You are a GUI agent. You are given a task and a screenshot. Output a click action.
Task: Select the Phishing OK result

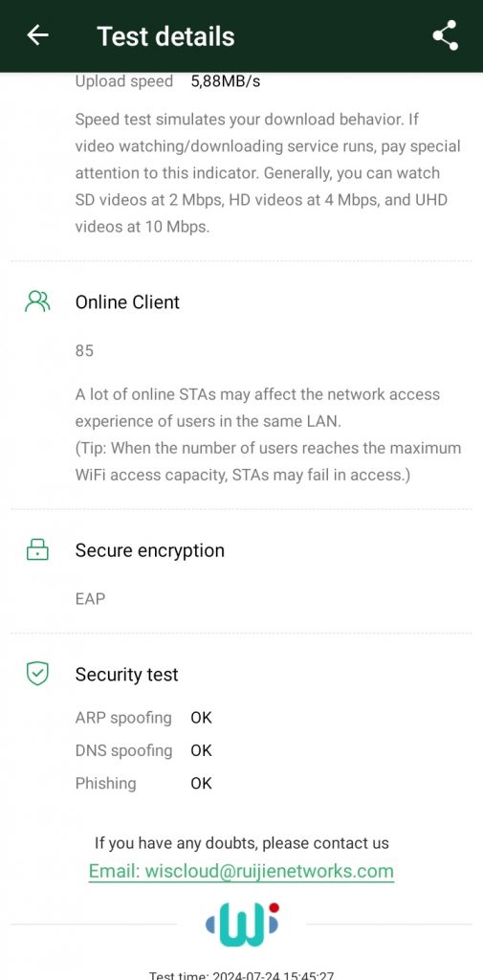pyautogui.click(x=201, y=783)
